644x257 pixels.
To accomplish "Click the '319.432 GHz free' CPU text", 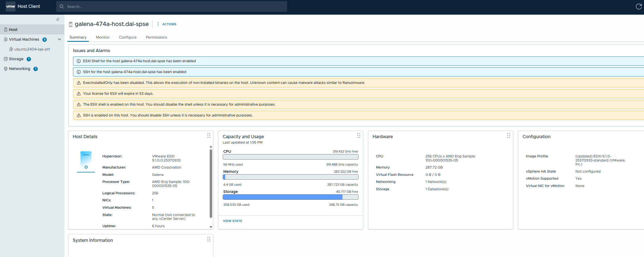I will tap(345, 151).
